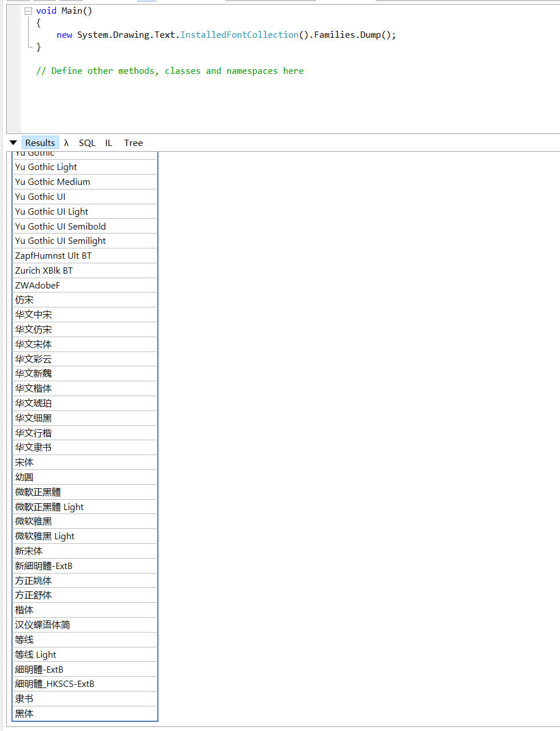This screenshot has width=560, height=731.
Task: Click the 等线 Light row
Action: pyautogui.click(x=35, y=654)
